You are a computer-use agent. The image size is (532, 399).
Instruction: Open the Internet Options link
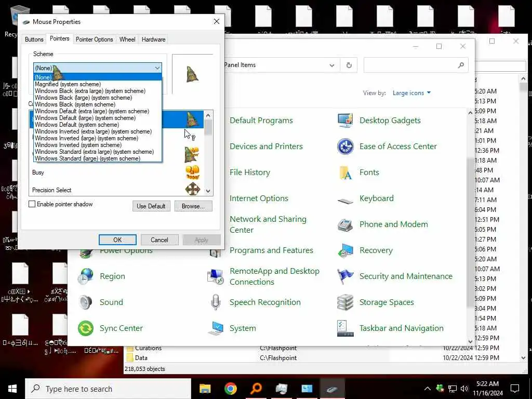(259, 198)
